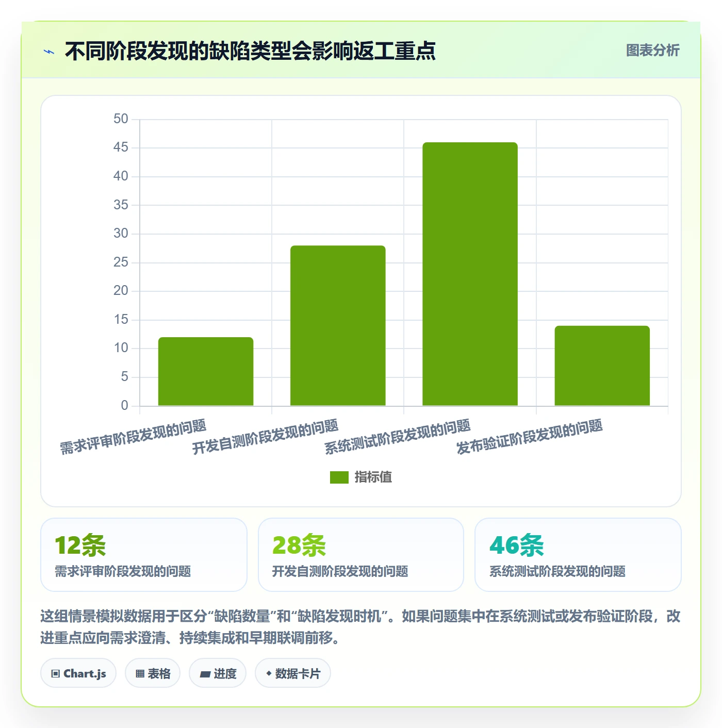The width and height of the screenshot is (722, 728).
Task: Click the 46条 data card value
Action: (x=517, y=545)
